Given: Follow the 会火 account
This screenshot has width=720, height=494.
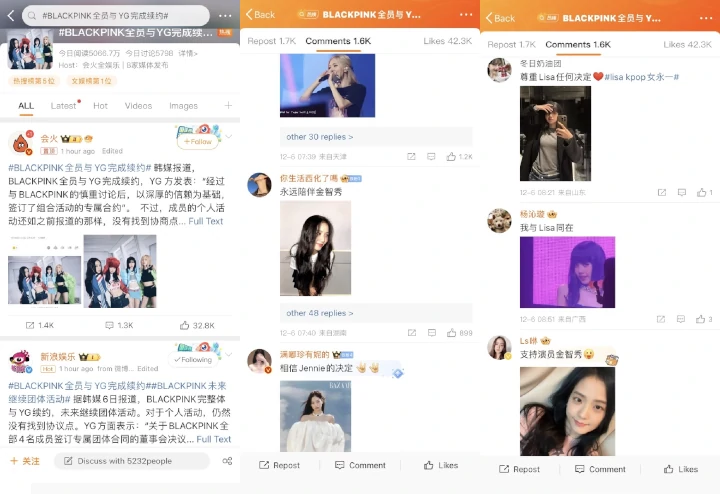Looking at the screenshot, I should click(197, 141).
